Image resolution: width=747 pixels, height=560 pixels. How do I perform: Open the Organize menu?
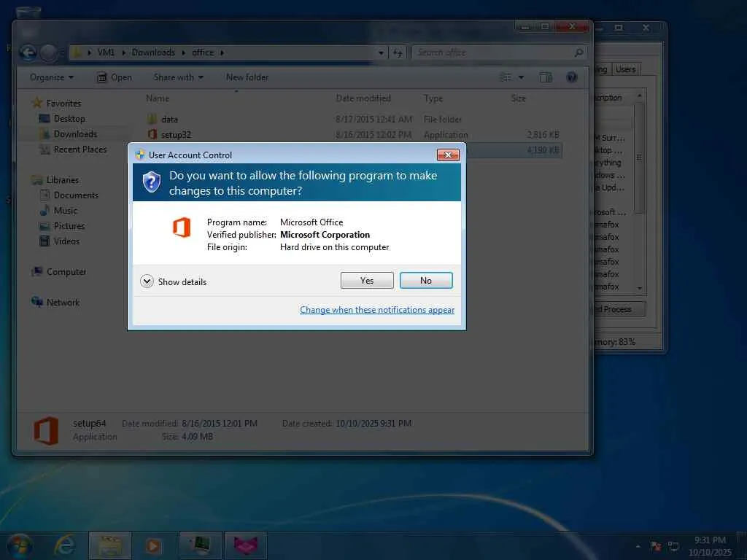click(x=52, y=77)
